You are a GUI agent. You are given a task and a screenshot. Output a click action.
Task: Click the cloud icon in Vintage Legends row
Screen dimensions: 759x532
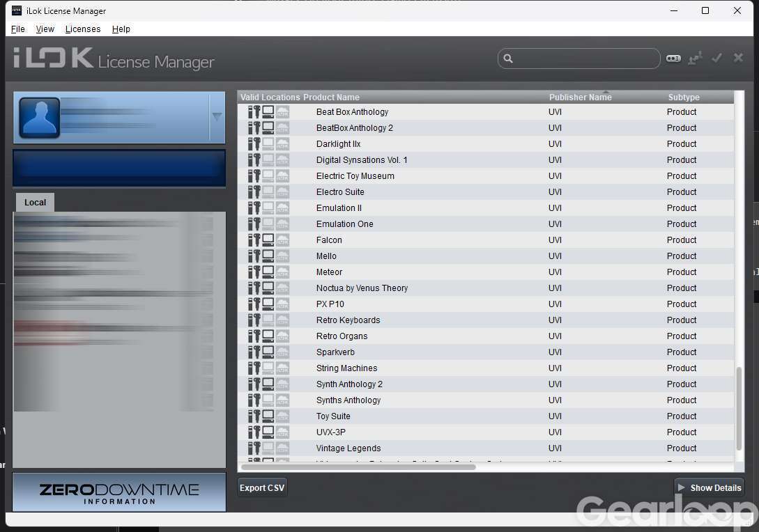coord(283,448)
